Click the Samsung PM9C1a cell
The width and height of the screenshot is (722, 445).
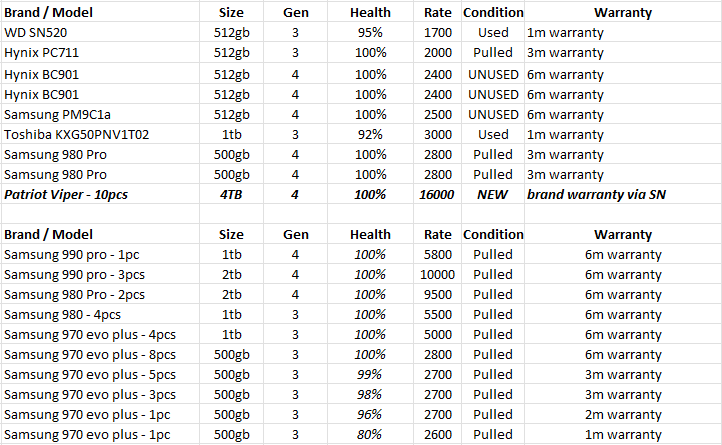click(x=100, y=114)
